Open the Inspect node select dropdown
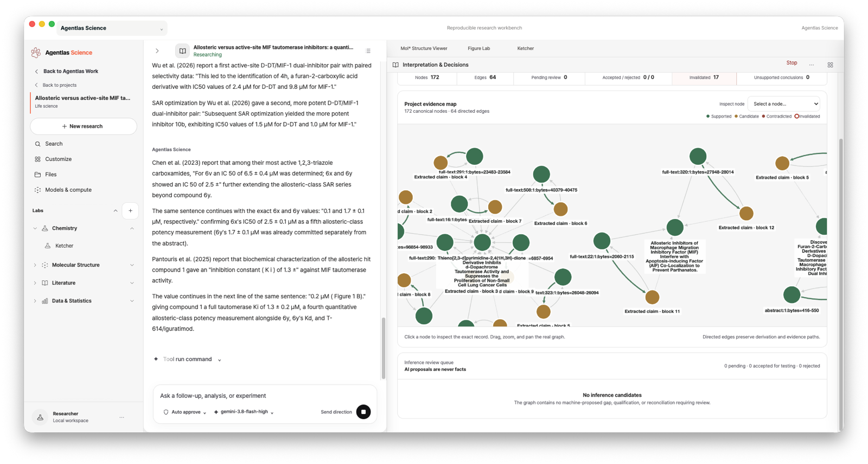 pyautogui.click(x=784, y=104)
